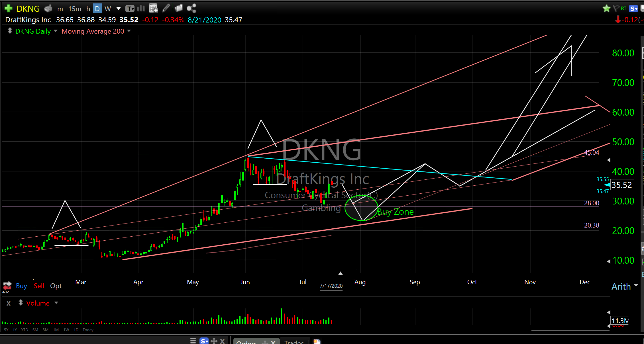Select the Orders tab
Screen dimensions: 644x344
246,342
